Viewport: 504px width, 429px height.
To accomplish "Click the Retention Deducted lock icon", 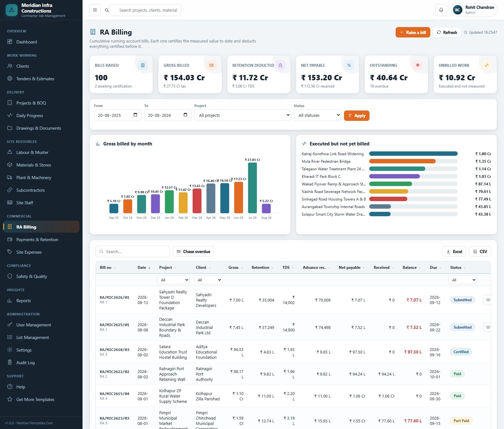I will (x=280, y=65).
